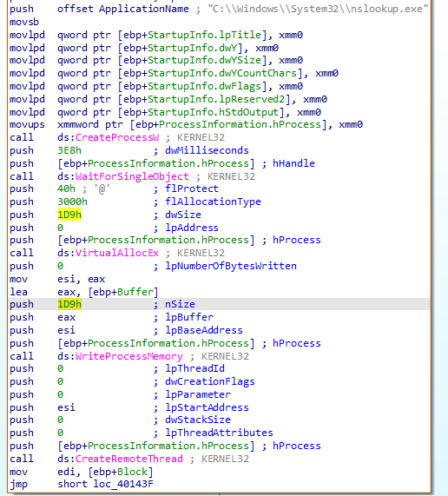Select the lpStartAddress comment
The image size is (448, 496).
(x=208, y=407)
